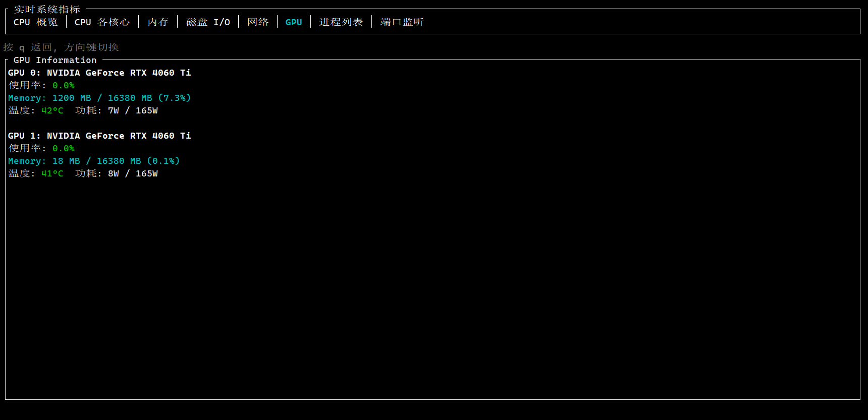The image size is (868, 420).
Task: Click the highlighted GPU tab
Action: [294, 22]
